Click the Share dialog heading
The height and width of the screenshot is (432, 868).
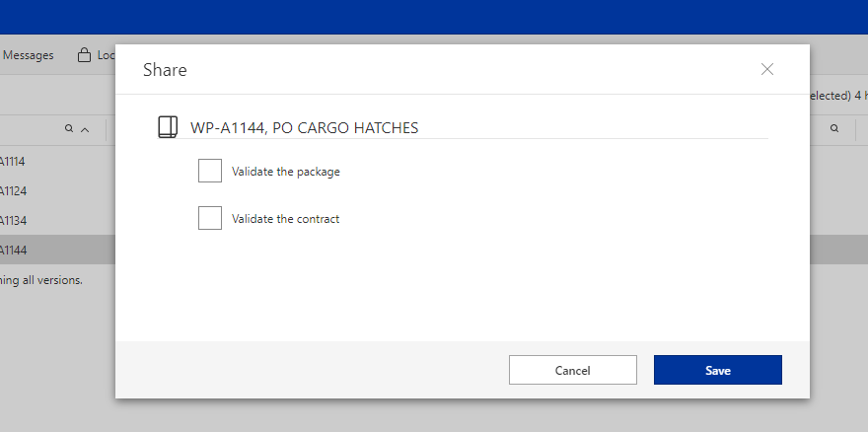coord(165,70)
